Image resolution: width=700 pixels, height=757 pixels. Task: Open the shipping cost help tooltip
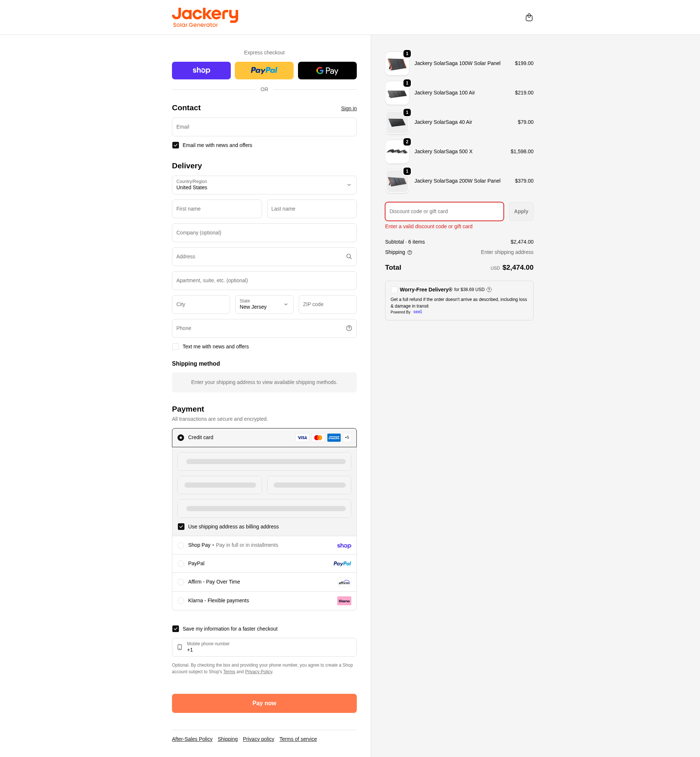pyautogui.click(x=409, y=252)
